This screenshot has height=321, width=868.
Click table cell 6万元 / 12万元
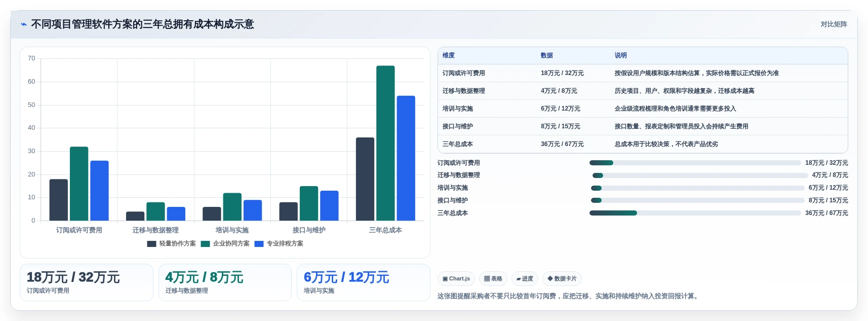click(561, 109)
